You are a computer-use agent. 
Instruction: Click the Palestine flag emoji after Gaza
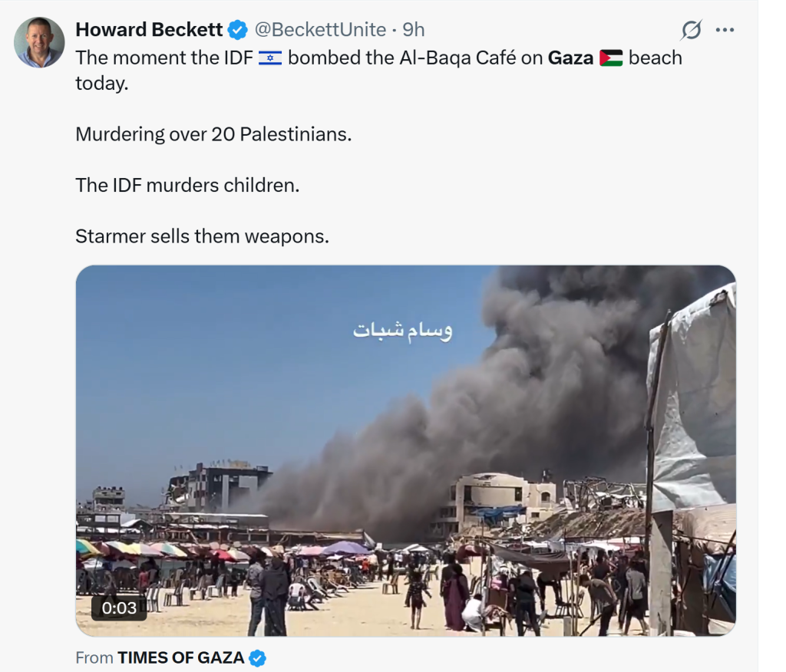click(x=611, y=58)
